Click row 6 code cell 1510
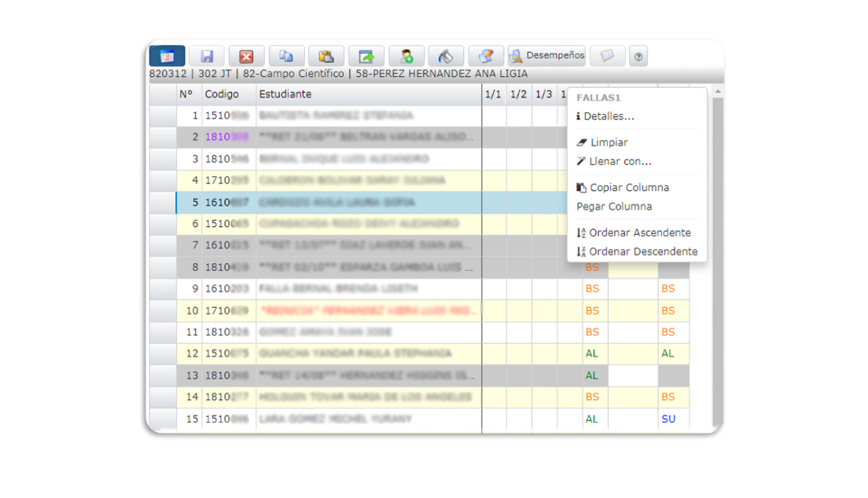Image resolution: width=868 pixels, height=498 pixels. click(229, 224)
